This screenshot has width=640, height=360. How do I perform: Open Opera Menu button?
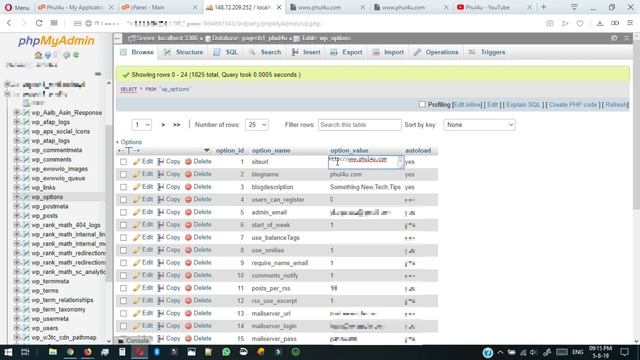click(17, 7)
